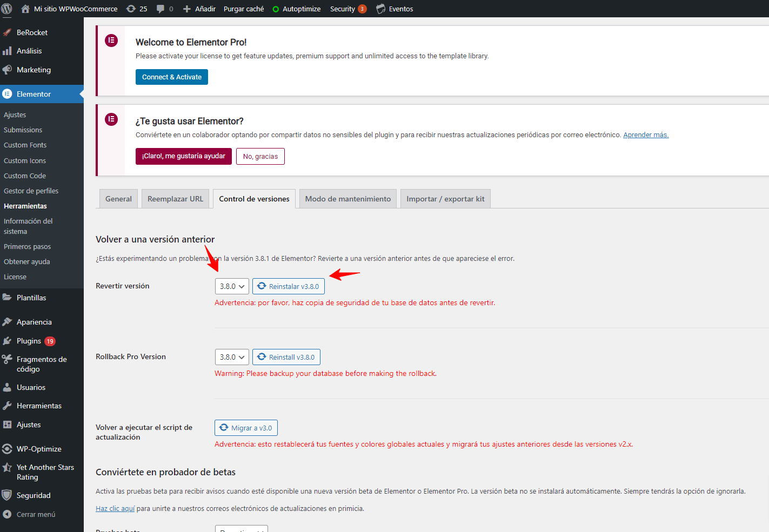This screenshot has width=769, height=532.
Task: Click Elementor logo in ¿Te gusta usar Elementor? notice
Action: [111, 119]
